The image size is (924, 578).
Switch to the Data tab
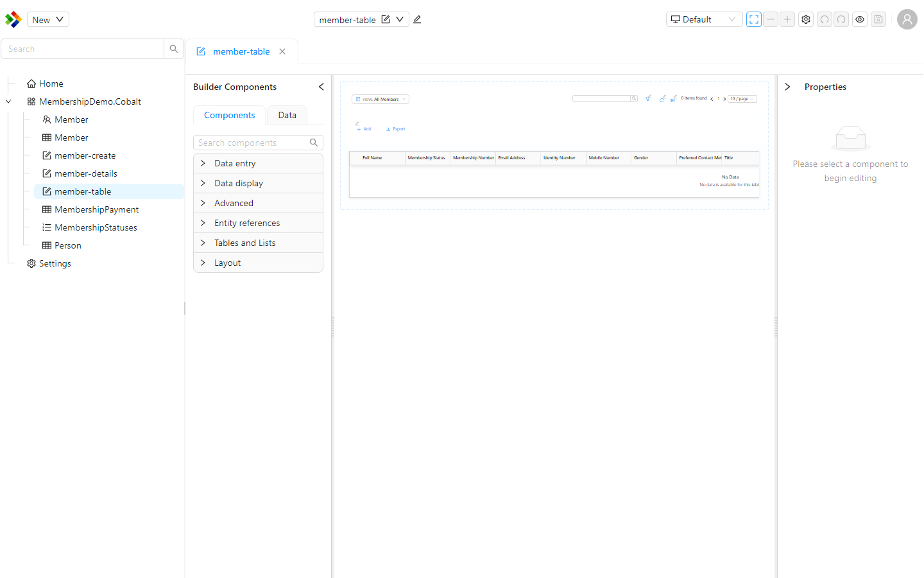click(x=287, y=115)
